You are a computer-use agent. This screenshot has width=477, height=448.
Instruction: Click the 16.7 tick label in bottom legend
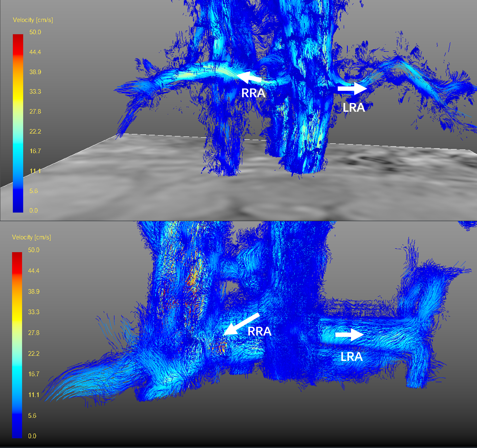click(x=34, y=374)
